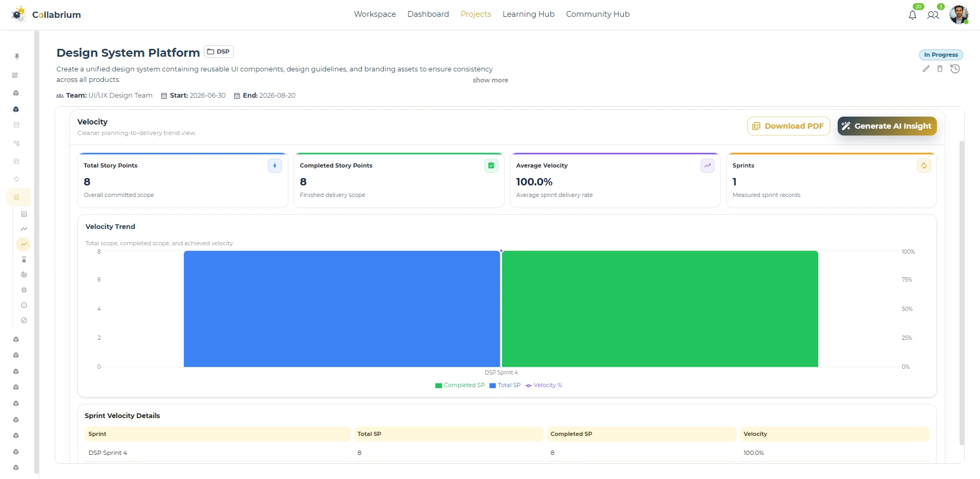Click the main content vertical scrollbar
This screenshot has width=980, height=479.
pyautogui.click(x=962, y=293)
